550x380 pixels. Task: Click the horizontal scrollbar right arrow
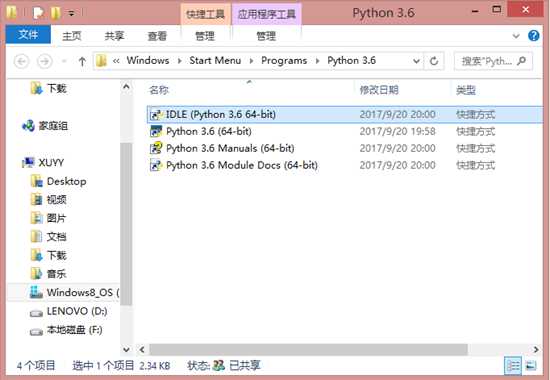pos(536,349)
